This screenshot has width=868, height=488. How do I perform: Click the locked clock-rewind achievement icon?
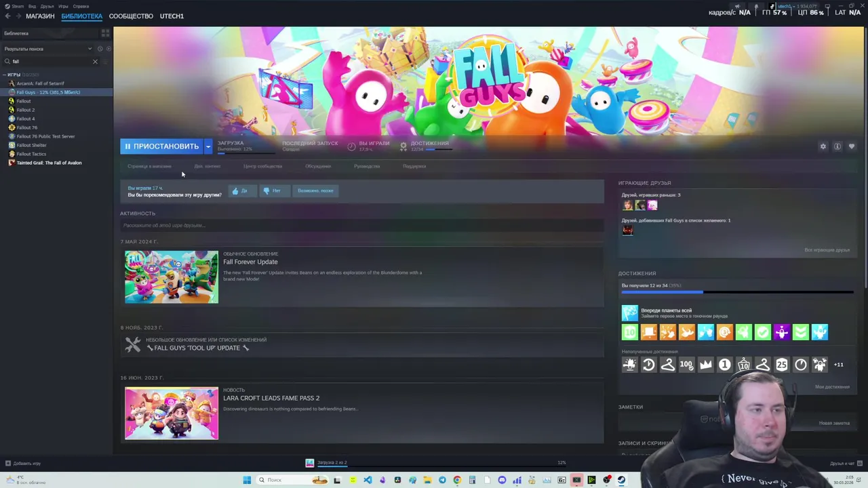click(649, 365)
